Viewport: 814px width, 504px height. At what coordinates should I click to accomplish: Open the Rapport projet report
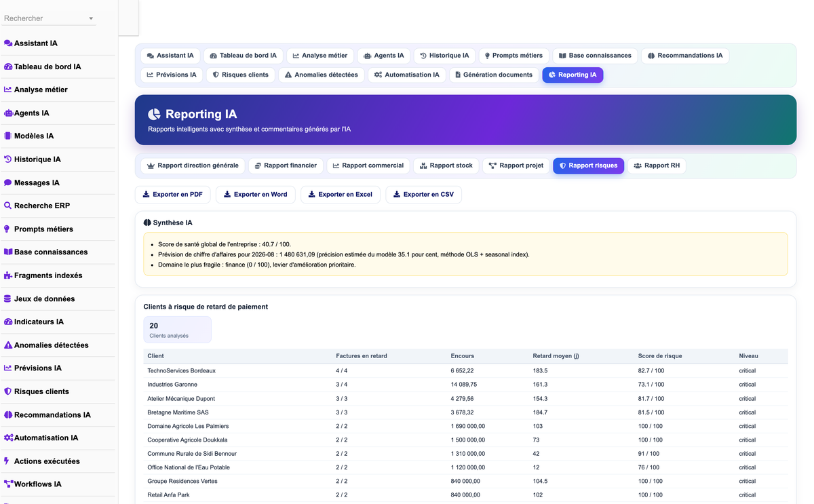click(x=516, y=166)
